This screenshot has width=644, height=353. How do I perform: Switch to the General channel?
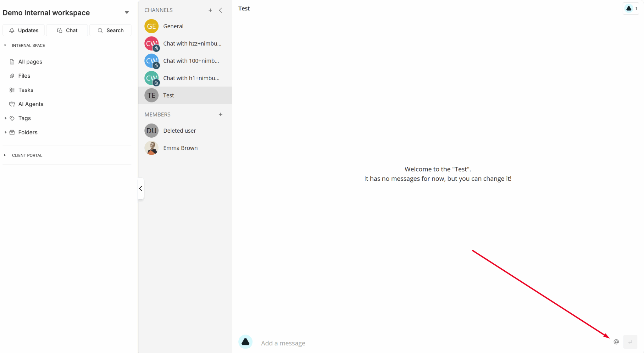tap(173, 26)
